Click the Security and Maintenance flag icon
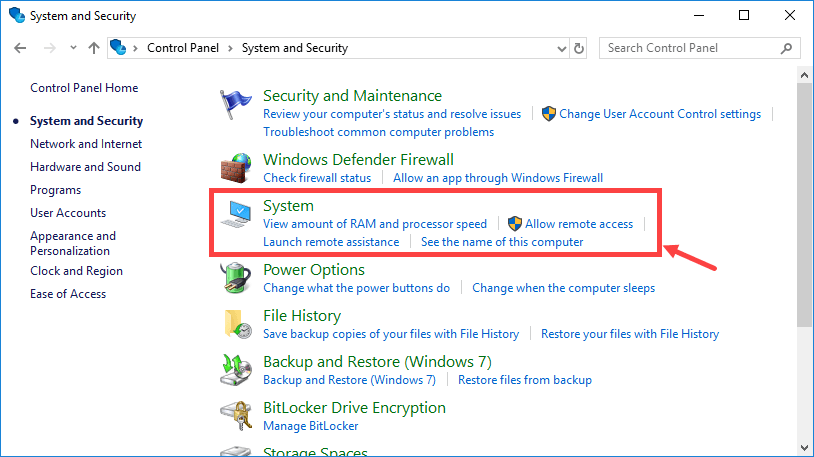Viewport: 814px width, 457px height. (x=235, y=104)
